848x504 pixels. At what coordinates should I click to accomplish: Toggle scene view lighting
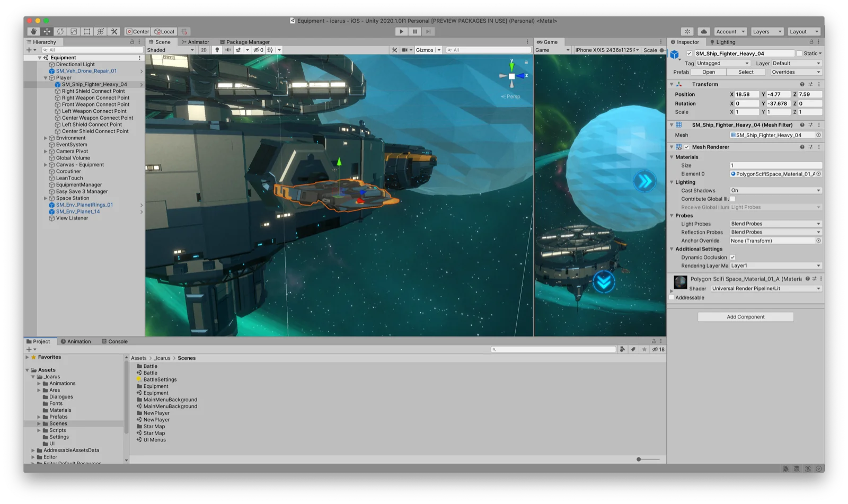[x=217, y=49]
